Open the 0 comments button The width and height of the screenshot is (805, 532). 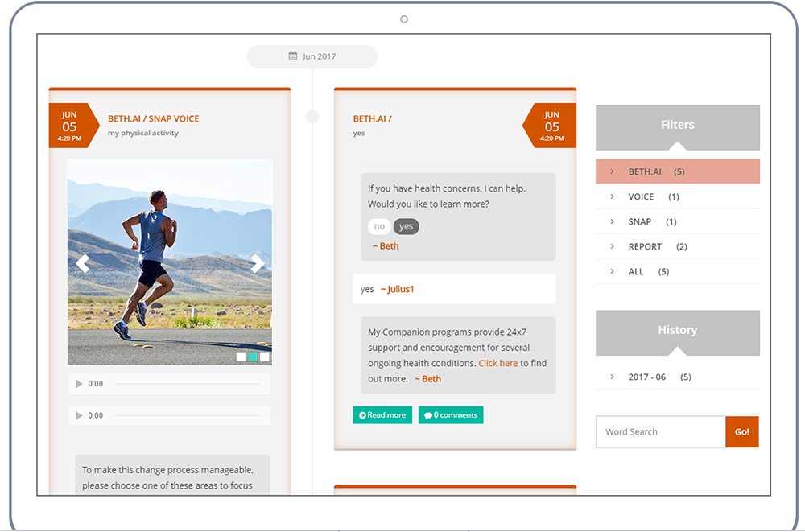(451, 415)
